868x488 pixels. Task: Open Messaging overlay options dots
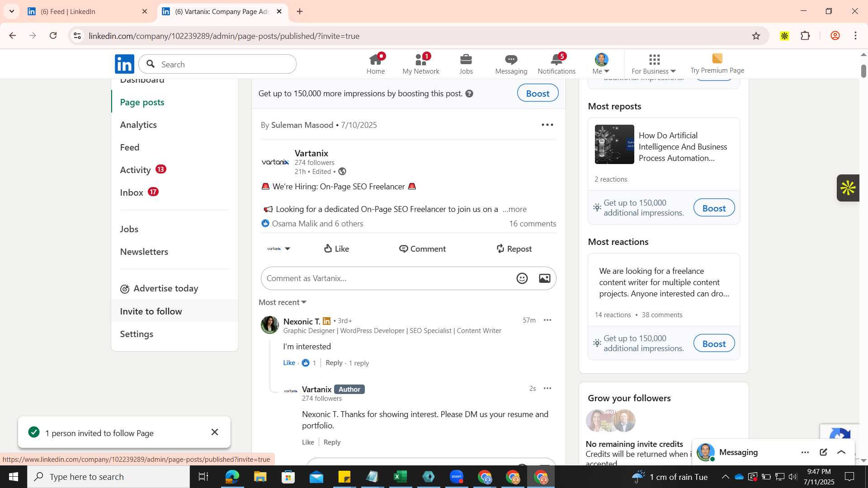tap(805, 452)
